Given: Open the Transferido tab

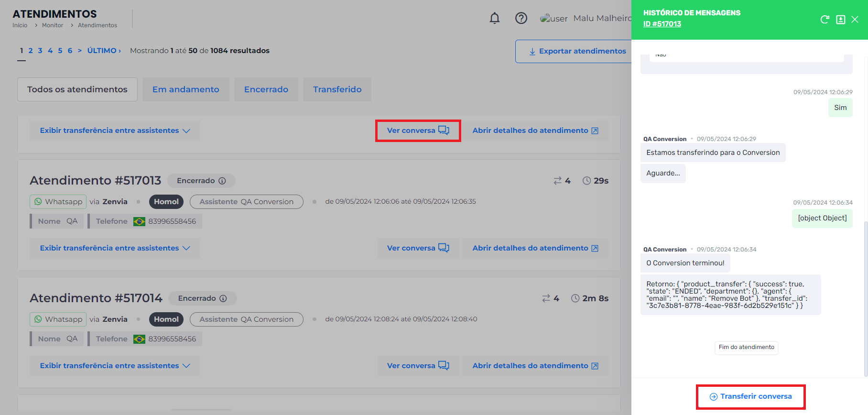Looking at the screenshot, I should [337, 89].
